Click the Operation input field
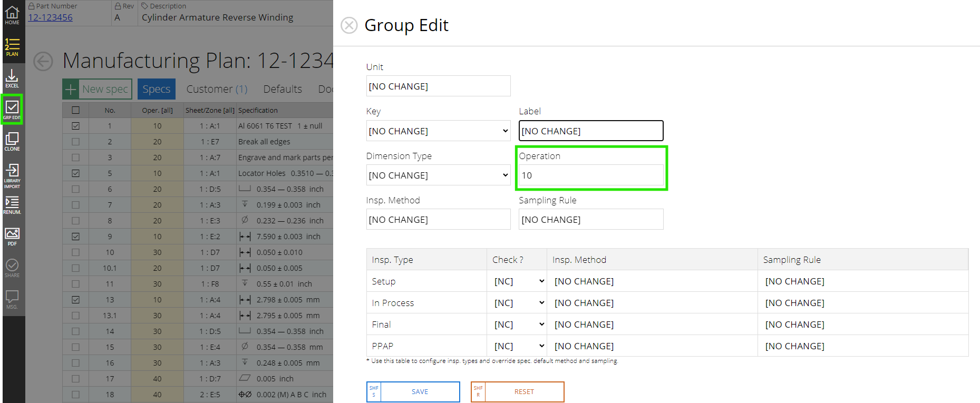Viewport: 980px width, 403px height. 591,175
